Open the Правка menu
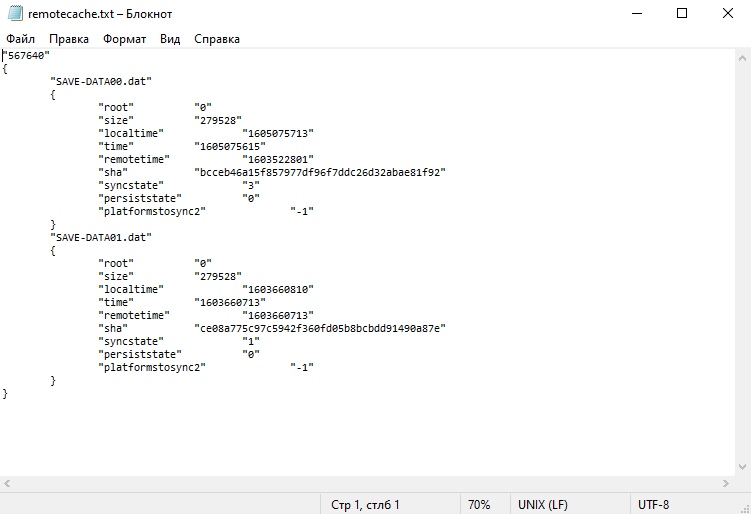The image size is (751, 514). point(69,39)
